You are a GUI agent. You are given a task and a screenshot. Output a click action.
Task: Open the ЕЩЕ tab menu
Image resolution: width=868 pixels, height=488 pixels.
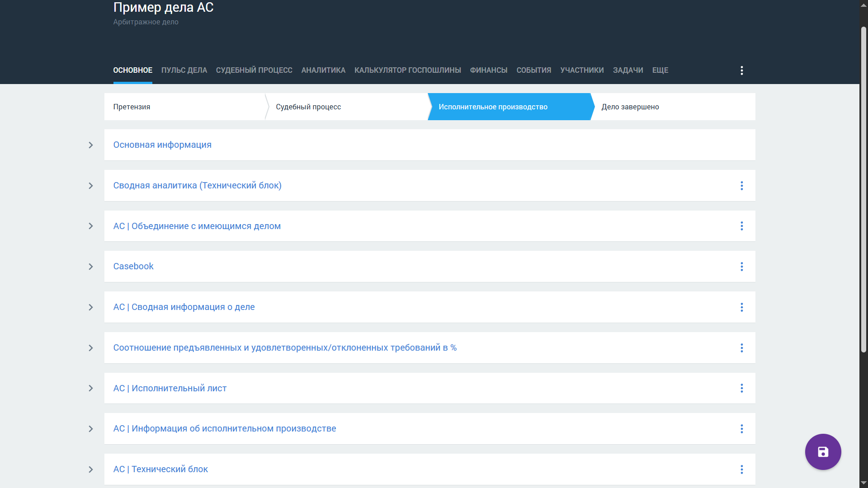coord(660,70)
